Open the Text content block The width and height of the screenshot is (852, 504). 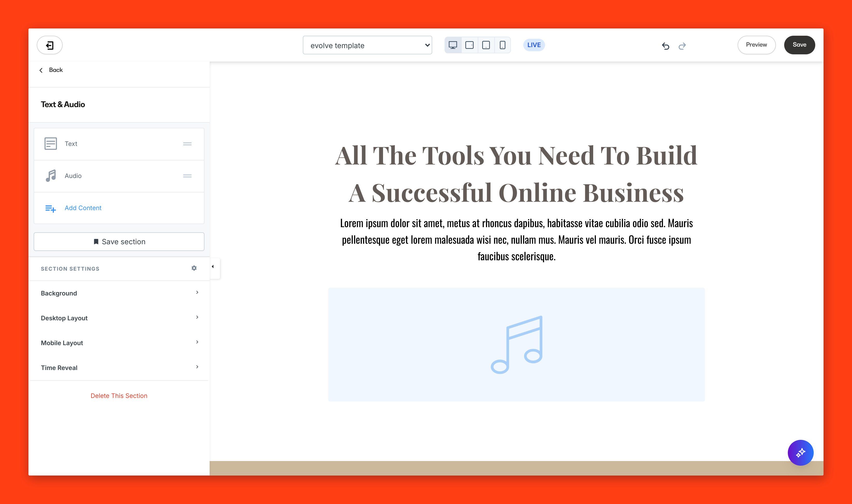[x=71, y=144]
